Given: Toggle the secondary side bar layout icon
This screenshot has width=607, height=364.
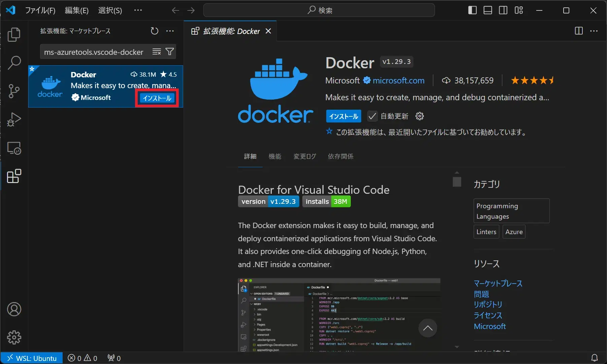Looking at the screenshot, I should (503, 10).
